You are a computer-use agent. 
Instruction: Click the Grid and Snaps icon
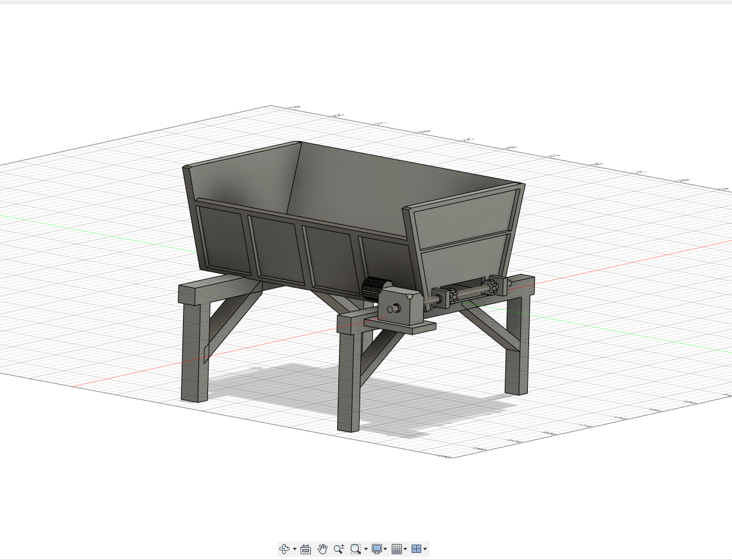click(397, 549)
